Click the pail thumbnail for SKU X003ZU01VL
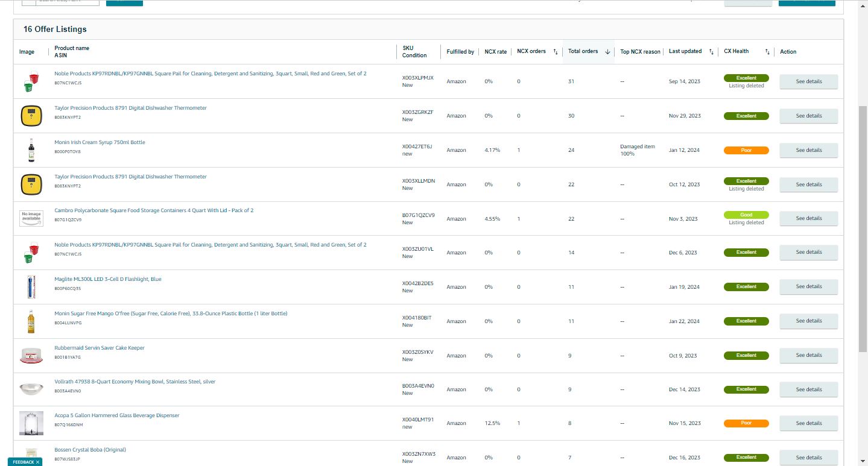Image resolution: width=868 pixels, height=466 pixels. (x=31, y=253)
